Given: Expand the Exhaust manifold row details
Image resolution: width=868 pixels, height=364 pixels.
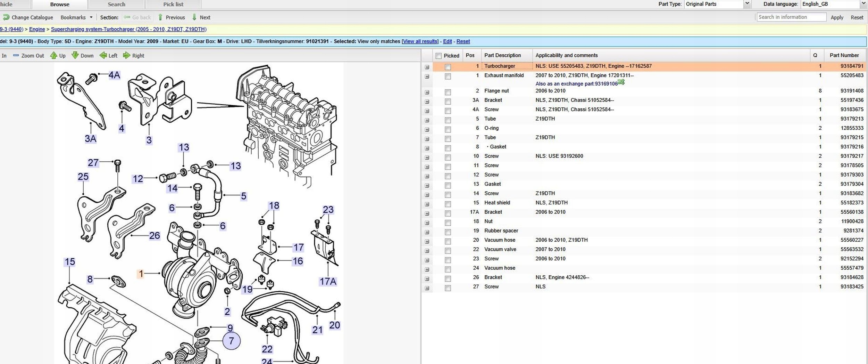Looking at the screenshot, I should (427, 76).
